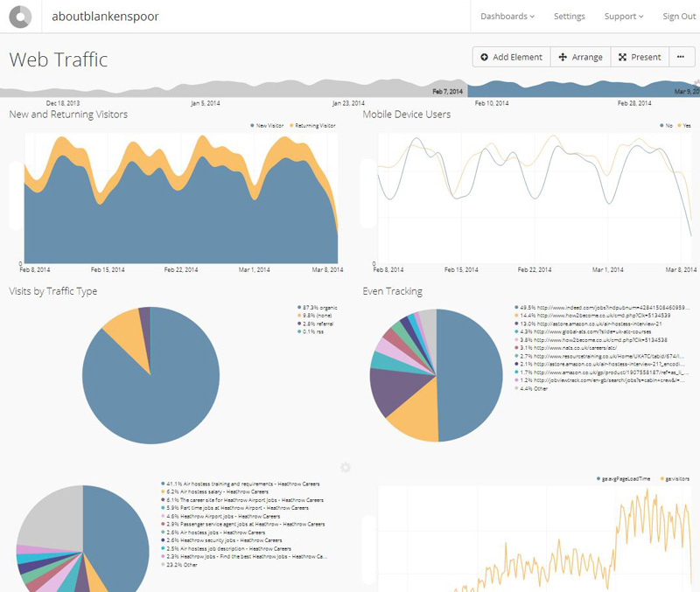Toggle the Returning Visitor series in legend

314,126
